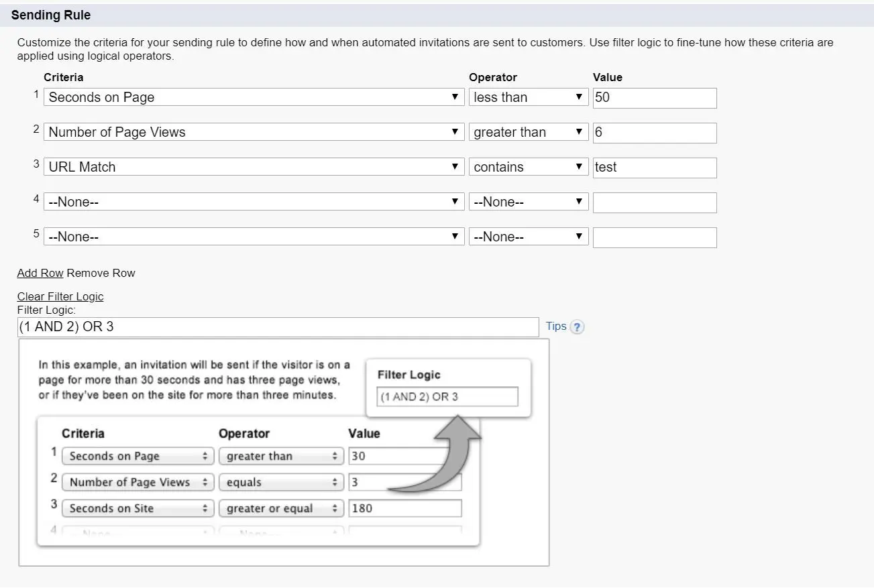The image size is (874, 588).
Task: Click the Sending Rule section header
Action: tap(51, 15)
